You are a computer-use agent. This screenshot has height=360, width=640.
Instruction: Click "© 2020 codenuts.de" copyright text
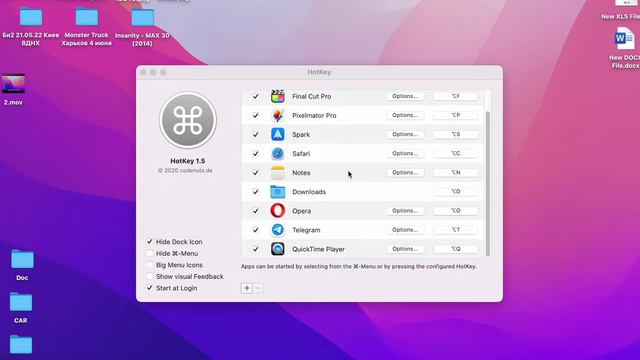click(185, 171)
